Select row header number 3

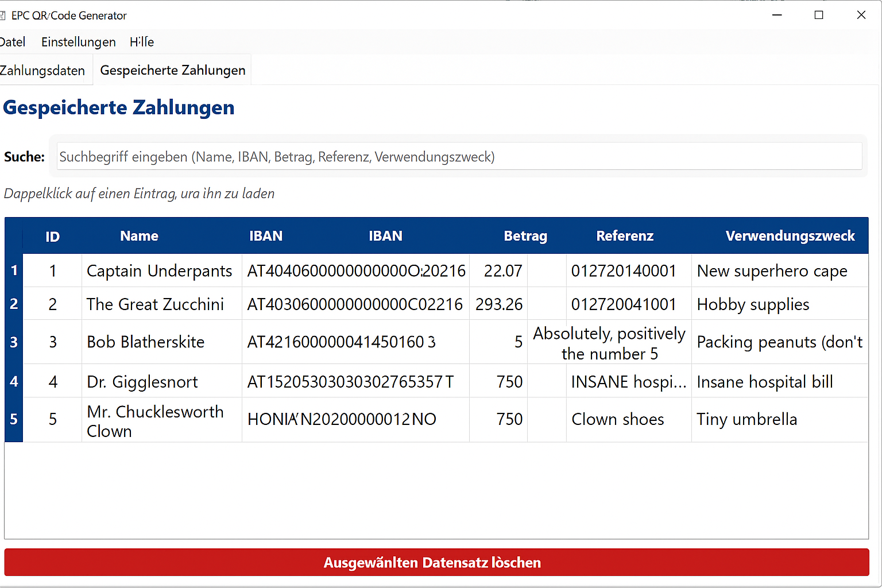[14, 342]
